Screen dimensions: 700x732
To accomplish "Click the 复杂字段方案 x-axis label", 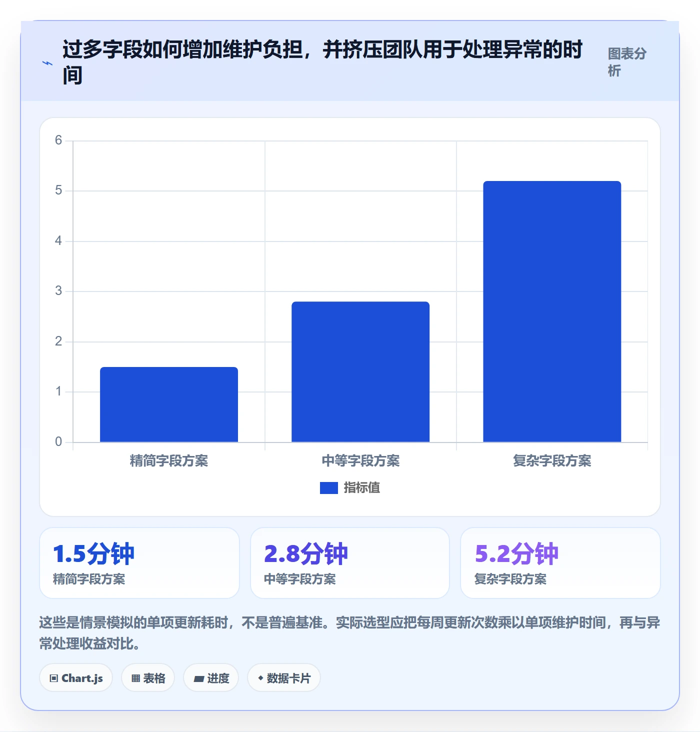I will click(552, 460).
